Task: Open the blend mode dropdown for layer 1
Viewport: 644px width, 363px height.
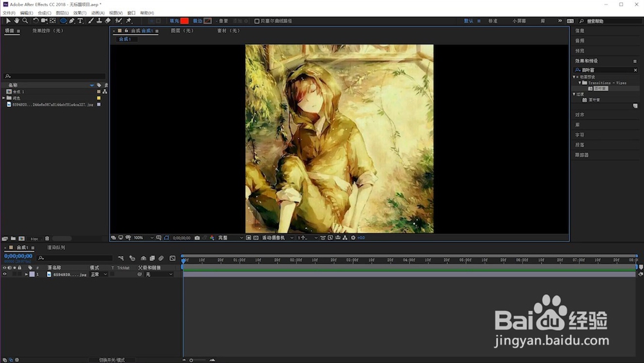Action: pos(99,274)
